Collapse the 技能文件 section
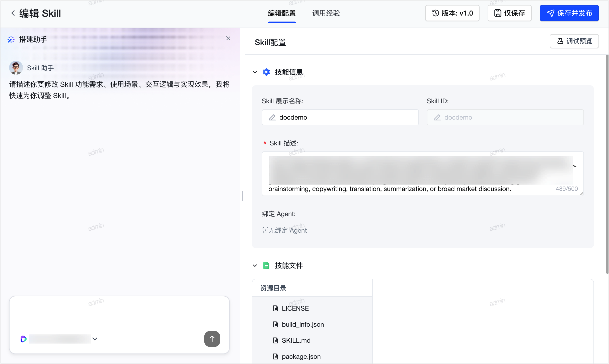This screenshot has width=609, height=364. click(255, 266)
